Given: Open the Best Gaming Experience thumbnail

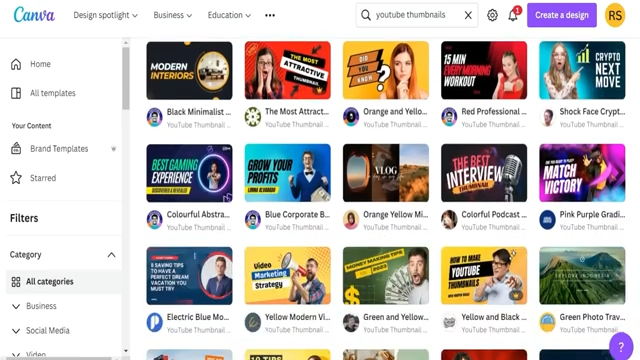Looking at the screenshot, I should 189,173.
